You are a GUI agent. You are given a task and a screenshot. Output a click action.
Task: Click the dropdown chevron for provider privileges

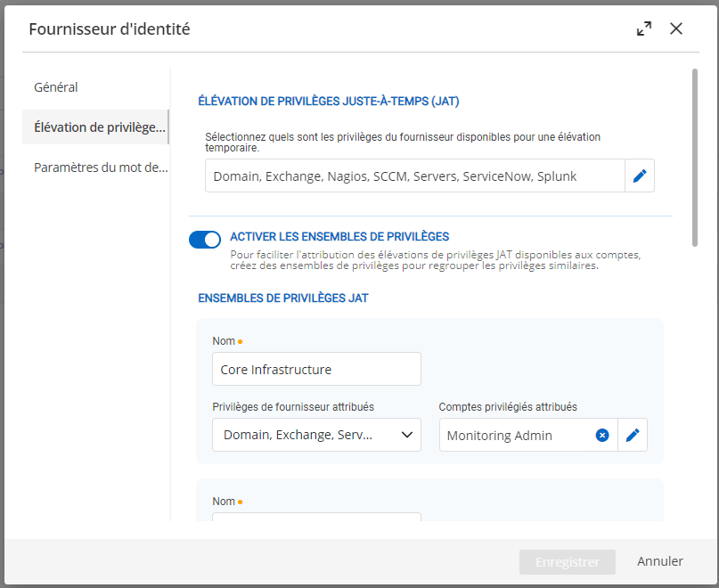tap(407, 435)
